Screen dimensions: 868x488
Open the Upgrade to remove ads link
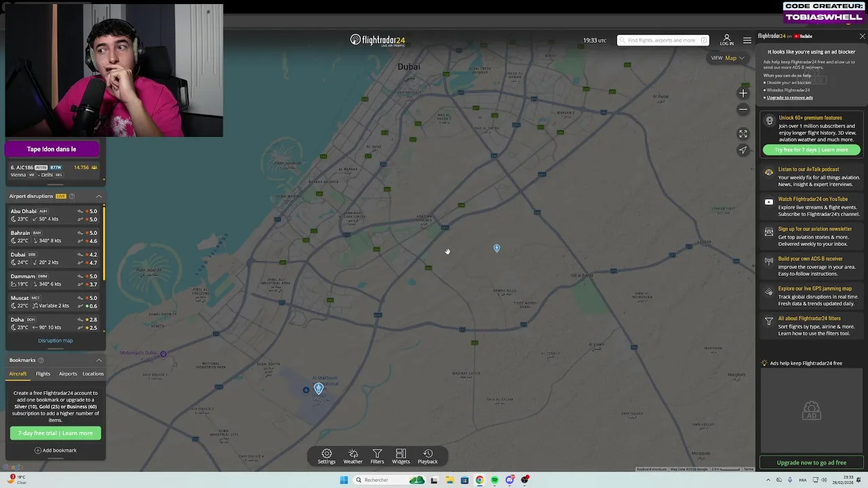coord(789,98)
